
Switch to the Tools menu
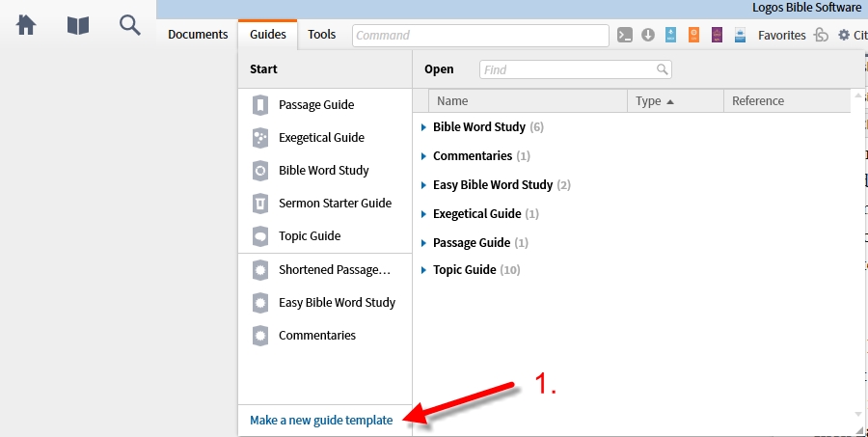[x=321, y=35]
